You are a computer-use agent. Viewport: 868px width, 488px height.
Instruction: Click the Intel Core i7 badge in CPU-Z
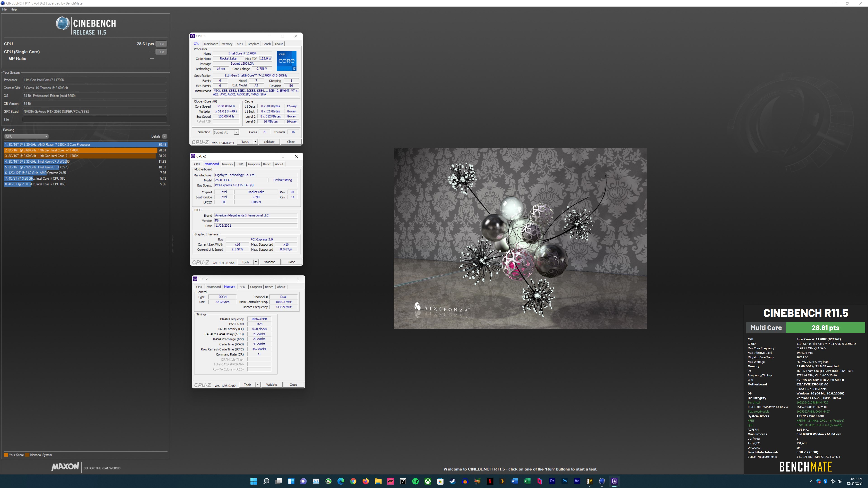coord(286,61)
